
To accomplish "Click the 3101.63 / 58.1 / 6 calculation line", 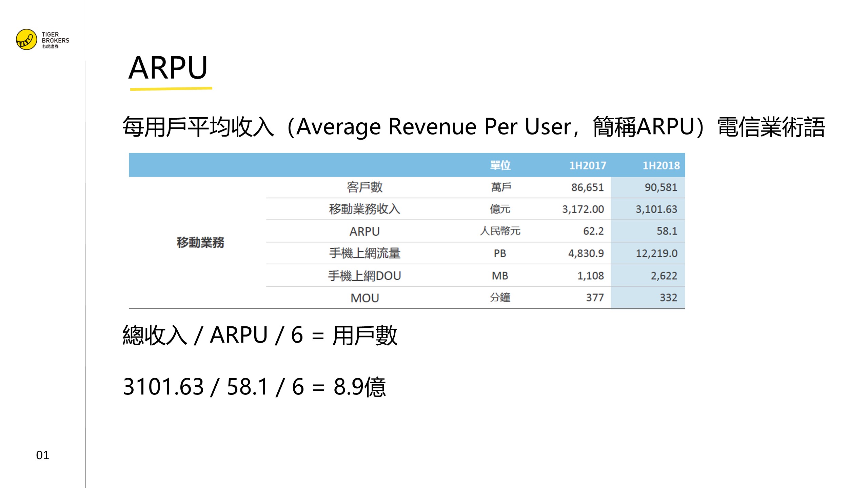I will coord(254,387).
